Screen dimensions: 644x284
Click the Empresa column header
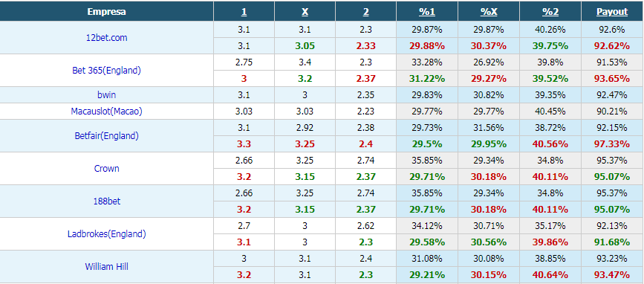[x=106, y=12]
